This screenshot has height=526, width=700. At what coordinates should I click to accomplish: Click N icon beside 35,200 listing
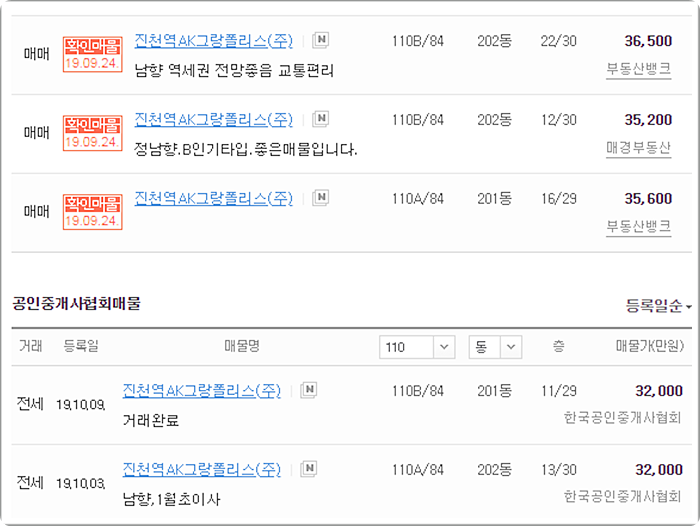pyautogui.click(x=321, y=119)
